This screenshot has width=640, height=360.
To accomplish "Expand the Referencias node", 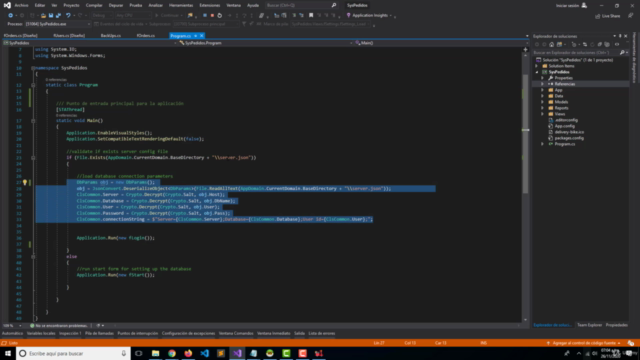I will click(542, 84).
